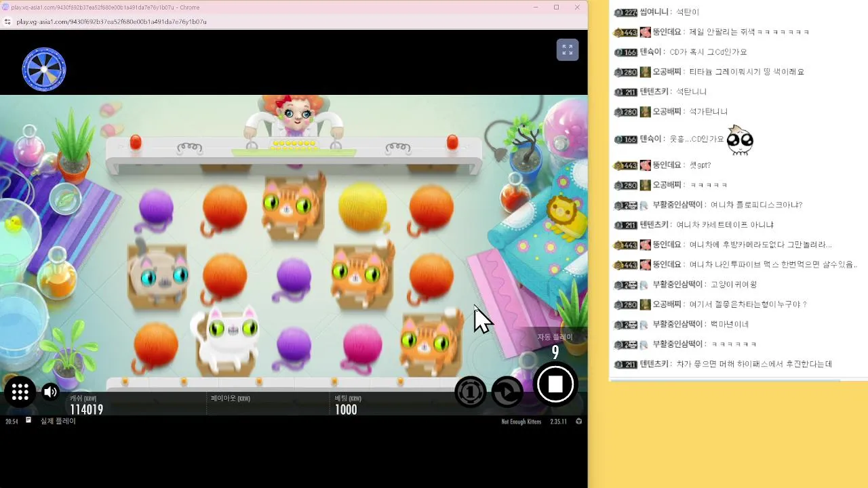
Task: Click the 페이아웃 (KRW) payout label
Action: tap(230, 399)
